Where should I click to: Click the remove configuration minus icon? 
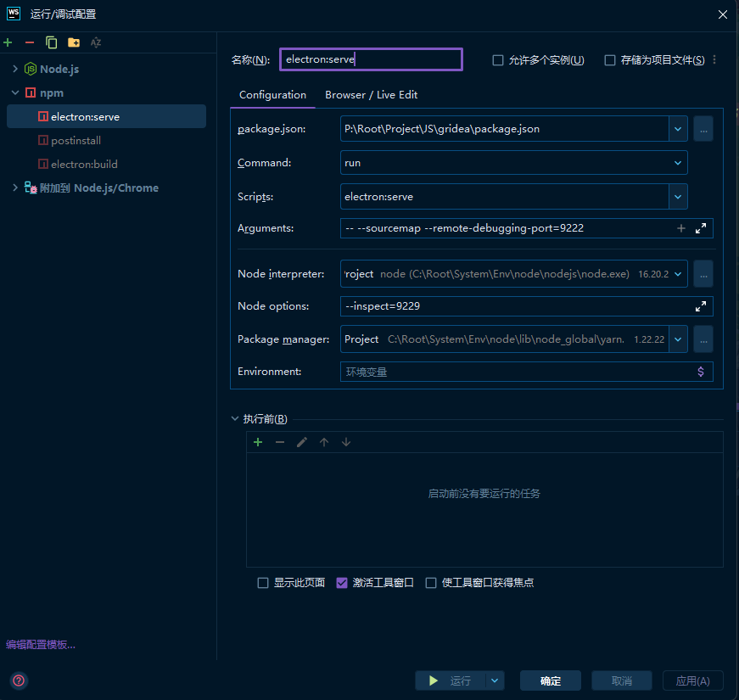[30, 42]
